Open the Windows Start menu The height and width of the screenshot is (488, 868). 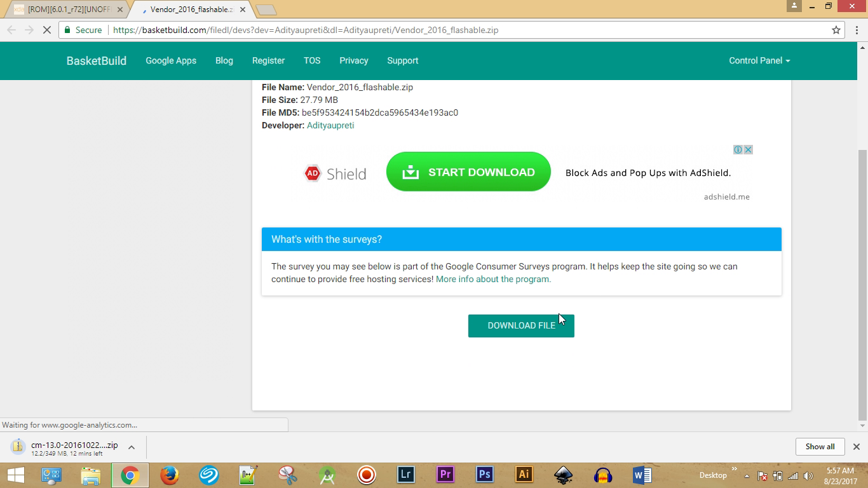tap(15, 475)
